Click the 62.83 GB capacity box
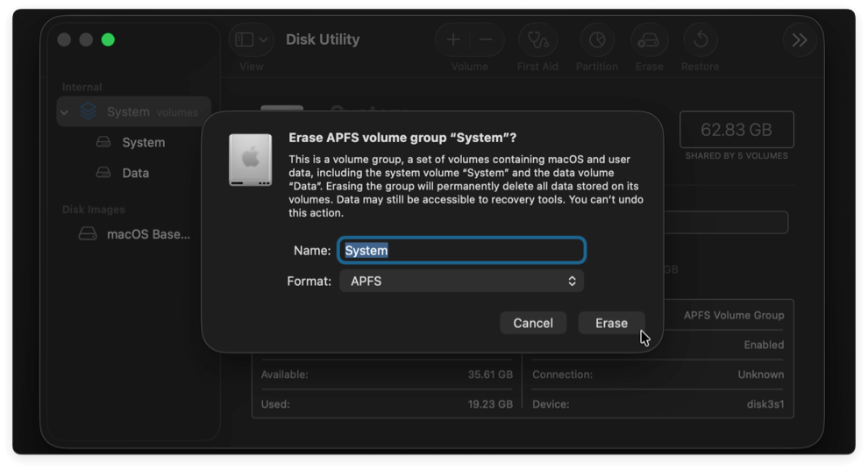Image resolution: width=868 pixels, height=471 pixels. pos(736,130)
